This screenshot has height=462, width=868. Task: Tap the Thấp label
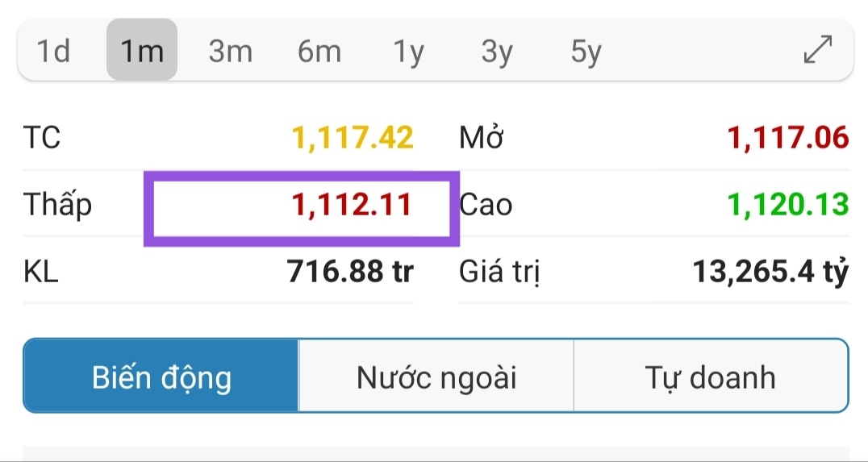57,205
